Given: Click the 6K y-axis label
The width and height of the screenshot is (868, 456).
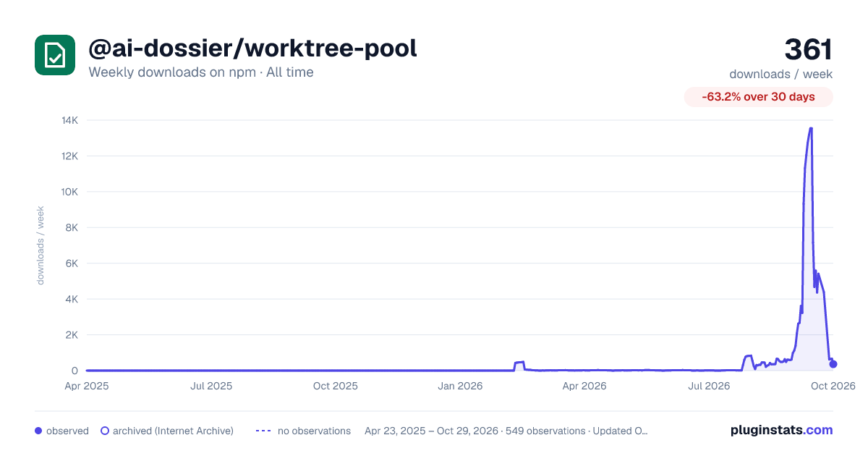Looking at the screenshot, I should [x=72, y=263].
